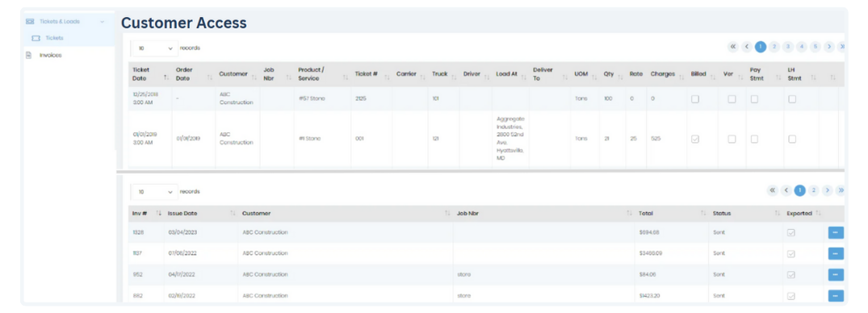Jump to first page of tickets table
868x313 pixels.
click(x=733, y=47)
